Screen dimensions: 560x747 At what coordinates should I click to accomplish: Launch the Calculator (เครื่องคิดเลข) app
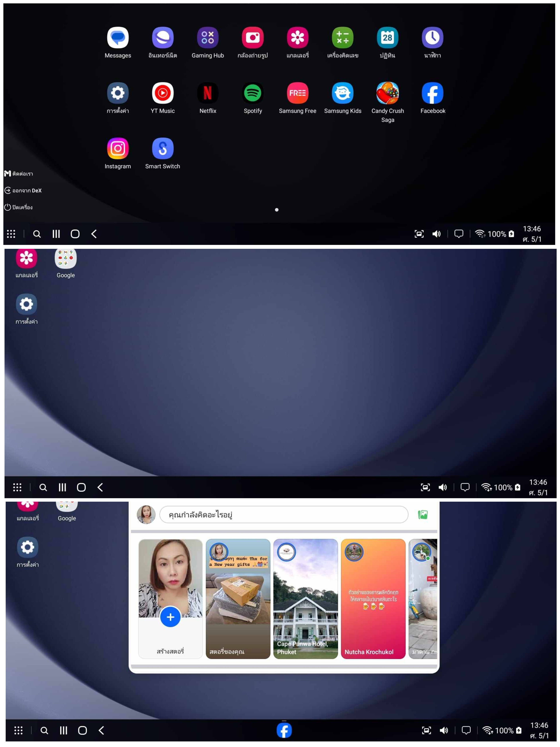(343, 38)
